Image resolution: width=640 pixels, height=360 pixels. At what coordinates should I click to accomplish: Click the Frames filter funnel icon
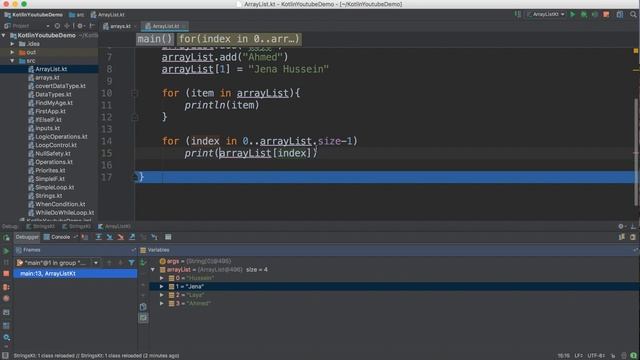131,263
